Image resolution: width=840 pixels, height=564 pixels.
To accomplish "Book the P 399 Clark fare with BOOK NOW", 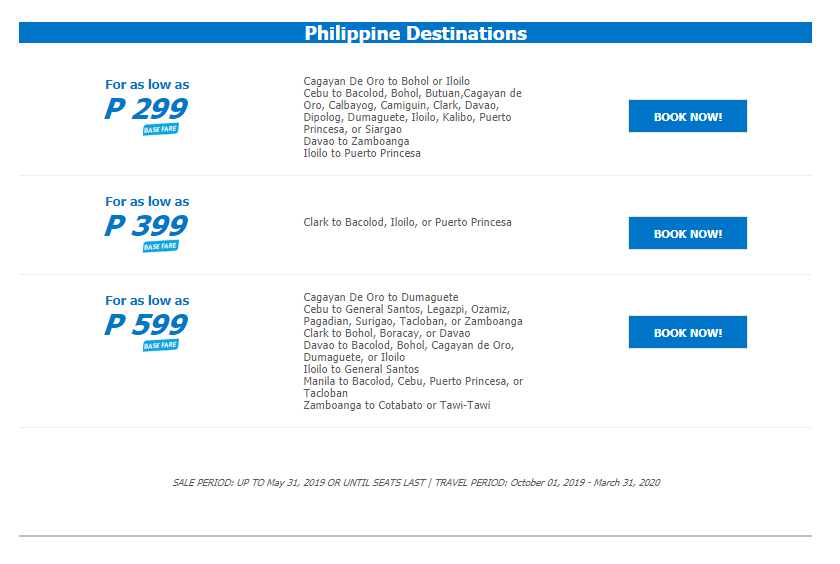I will point(687,233).
